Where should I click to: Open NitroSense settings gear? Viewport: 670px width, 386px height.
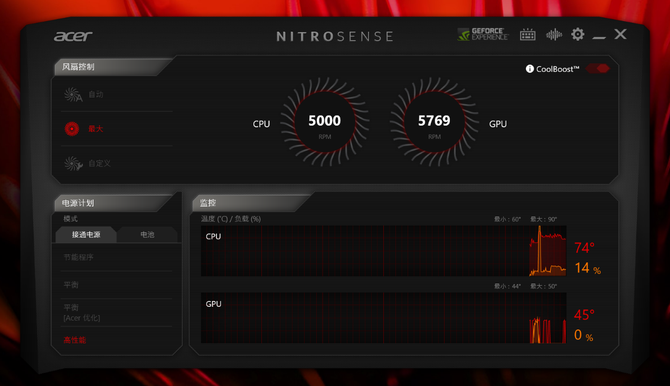578,34
